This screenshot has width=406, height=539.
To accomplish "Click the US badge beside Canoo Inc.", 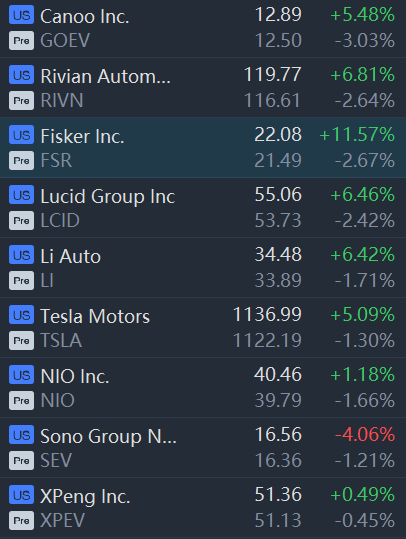I will point(21,15).
